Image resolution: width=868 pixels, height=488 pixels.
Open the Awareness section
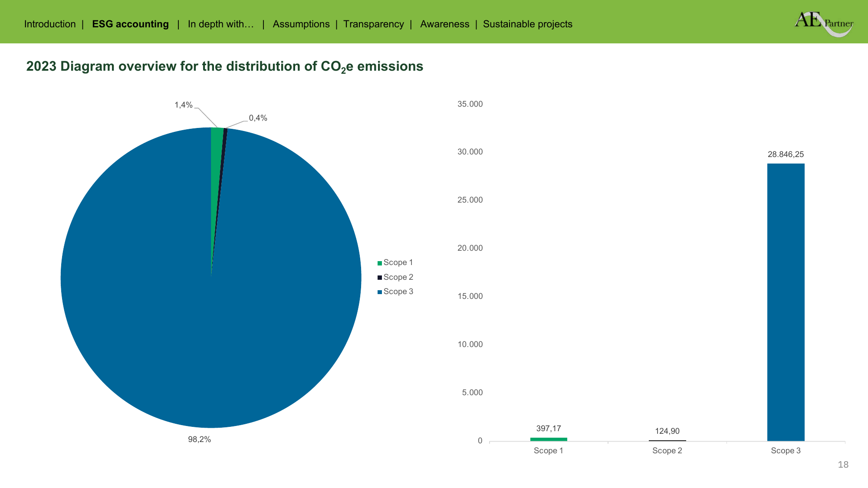click(445, 24)
